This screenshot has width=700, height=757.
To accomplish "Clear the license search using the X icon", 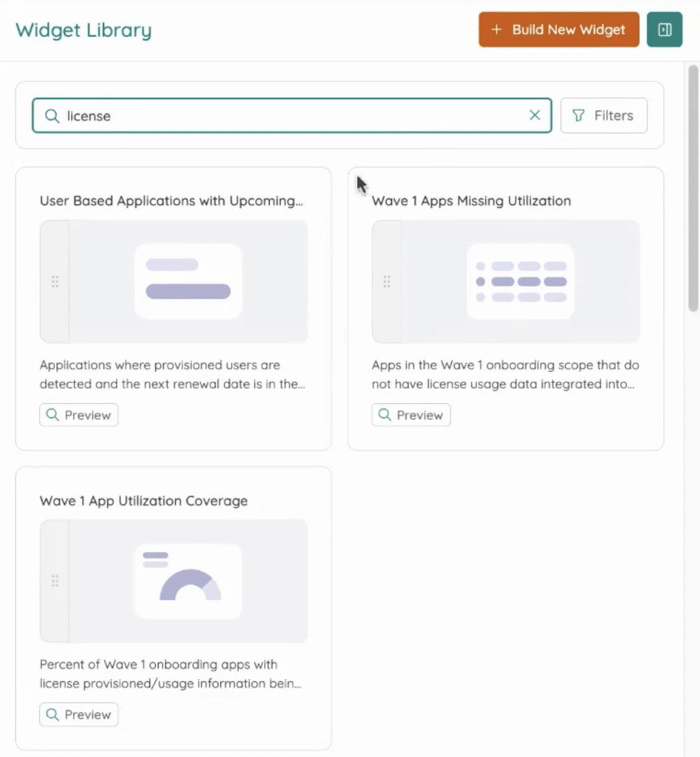I will click(x=535, y=115).
